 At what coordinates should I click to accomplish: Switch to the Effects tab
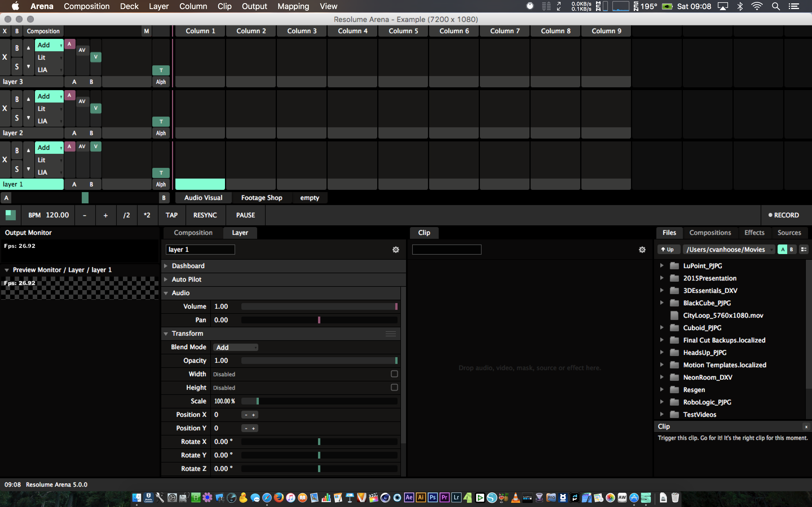pyautogui.click(x=754, y=233)
